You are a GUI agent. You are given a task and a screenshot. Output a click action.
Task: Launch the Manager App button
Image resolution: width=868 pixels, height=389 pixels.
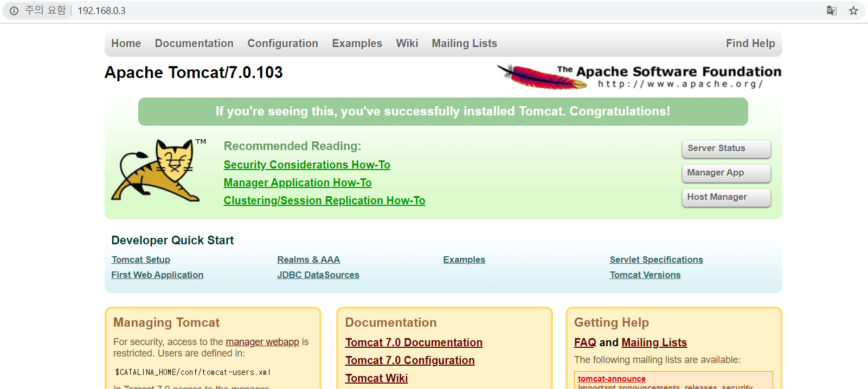coord(726,173)
